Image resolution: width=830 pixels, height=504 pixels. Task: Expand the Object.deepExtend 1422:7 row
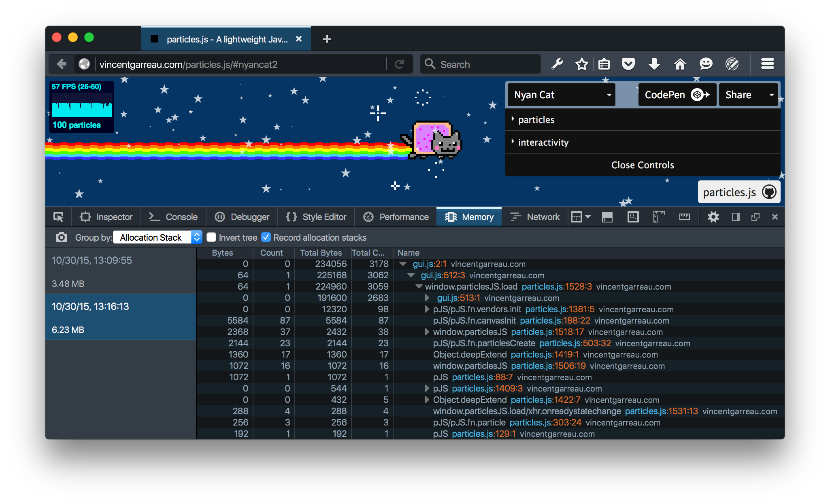427,400
